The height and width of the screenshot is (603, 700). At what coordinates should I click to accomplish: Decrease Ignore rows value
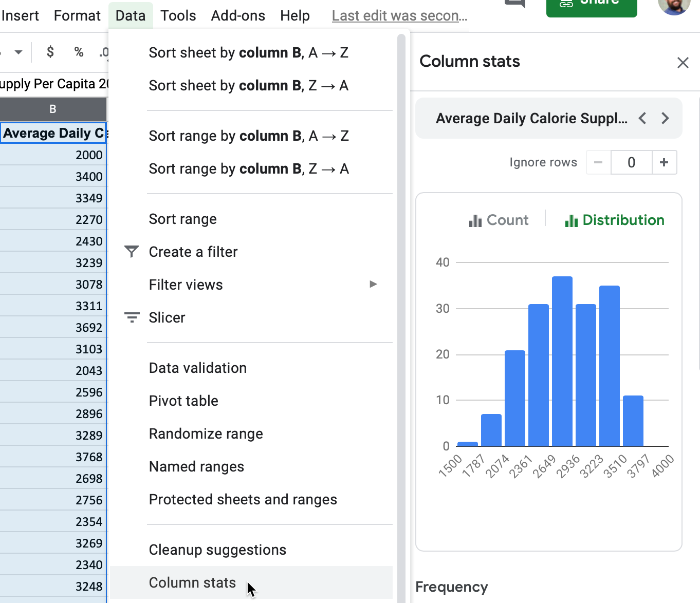point(598,163)
